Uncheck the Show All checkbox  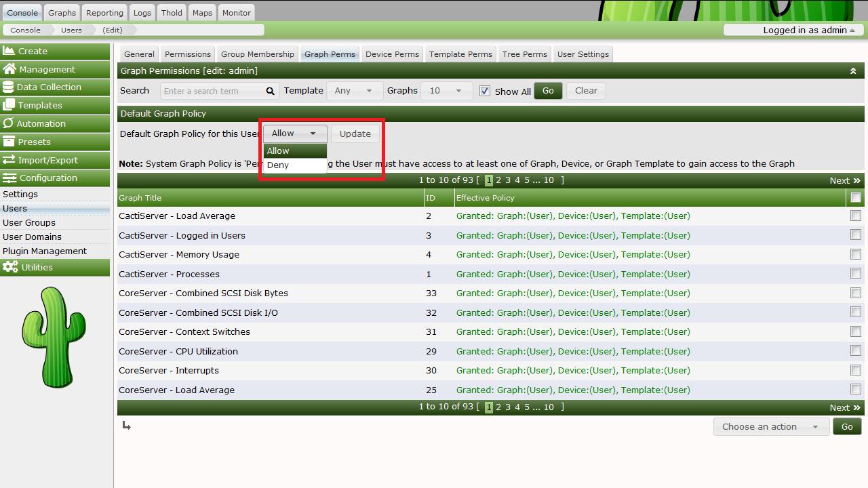[x=485, y=91]
